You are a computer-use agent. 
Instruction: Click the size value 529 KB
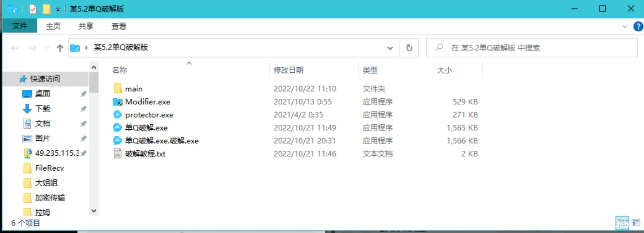click(465, 102)
